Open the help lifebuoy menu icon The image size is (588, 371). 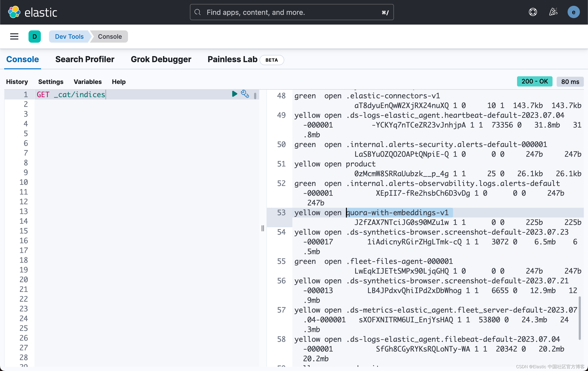[533, 12]
